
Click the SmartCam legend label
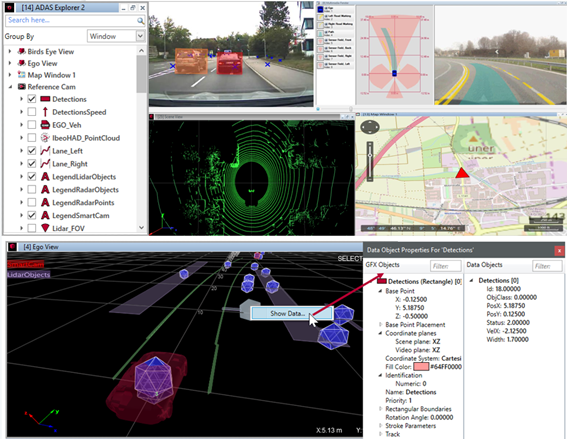25,264
